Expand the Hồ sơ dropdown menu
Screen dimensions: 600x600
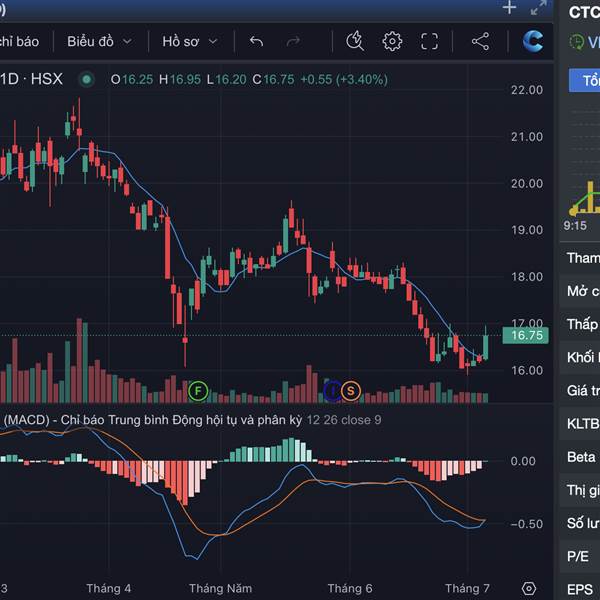[187, 41]
